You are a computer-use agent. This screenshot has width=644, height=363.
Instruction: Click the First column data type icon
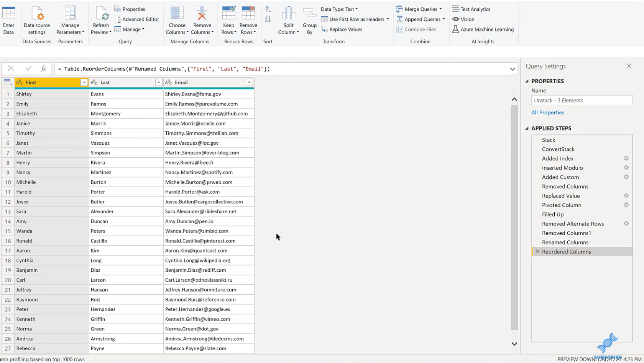point(20,82)
